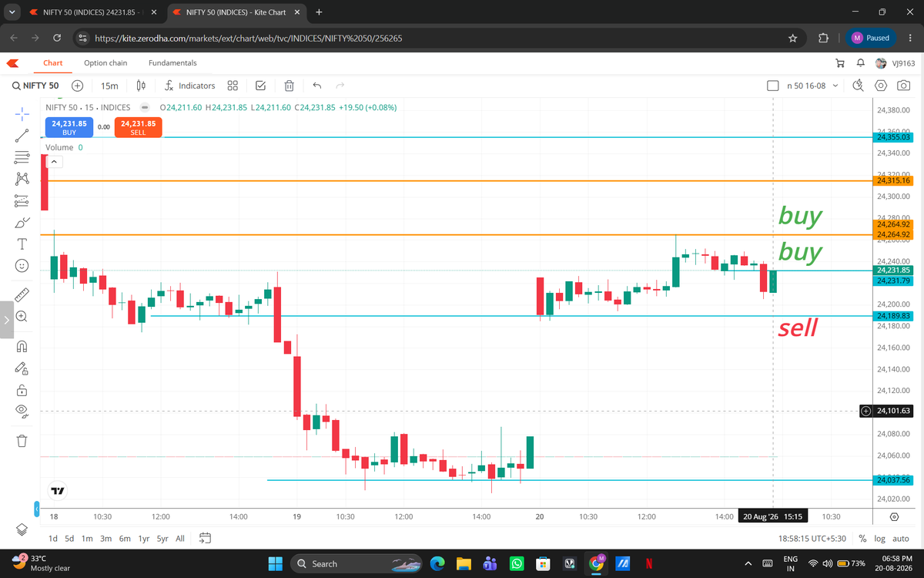This screenshot has width=924, height=578.
Task: Open the time axis settings gear
Action: pos(894,516)
